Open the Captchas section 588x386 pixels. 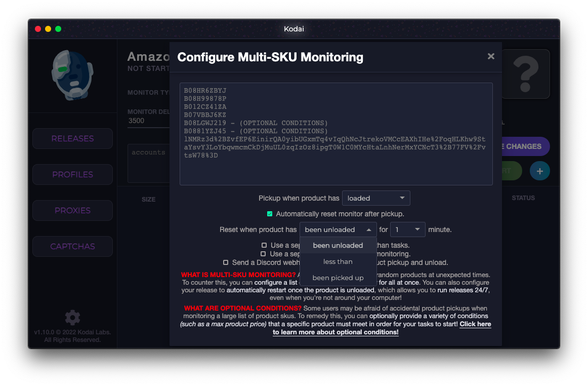point(72,247)
